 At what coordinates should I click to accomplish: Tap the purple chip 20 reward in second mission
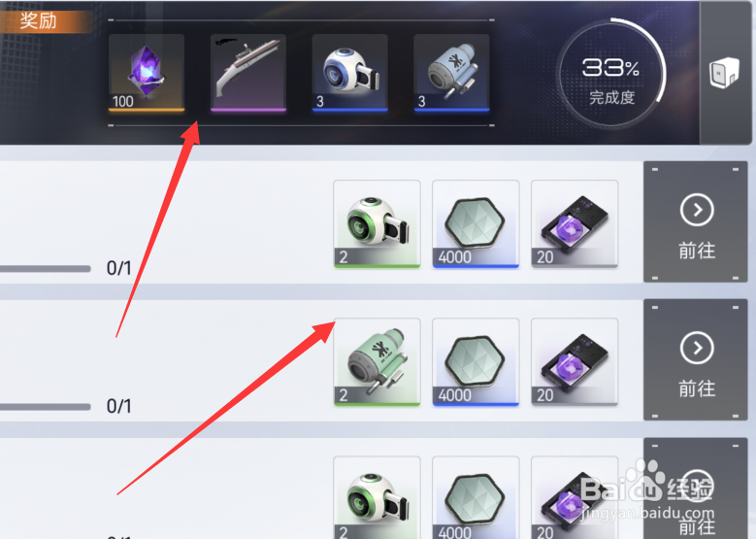coord(575,362)
